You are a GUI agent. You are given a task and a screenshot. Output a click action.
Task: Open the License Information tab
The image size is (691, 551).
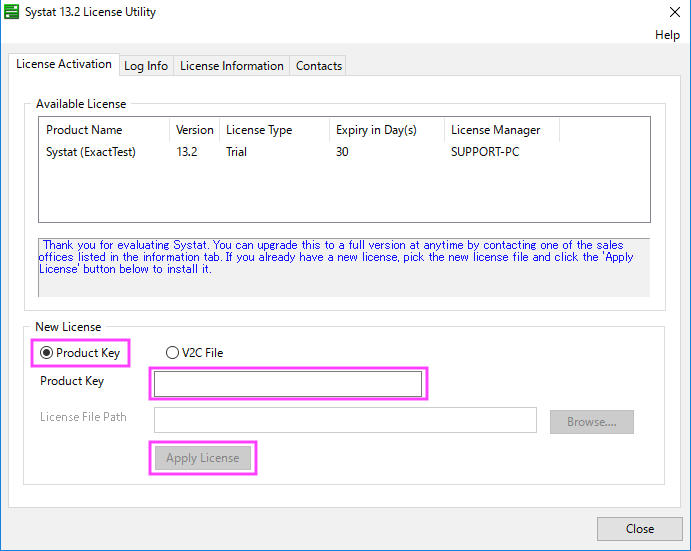(x=231, y=66)
